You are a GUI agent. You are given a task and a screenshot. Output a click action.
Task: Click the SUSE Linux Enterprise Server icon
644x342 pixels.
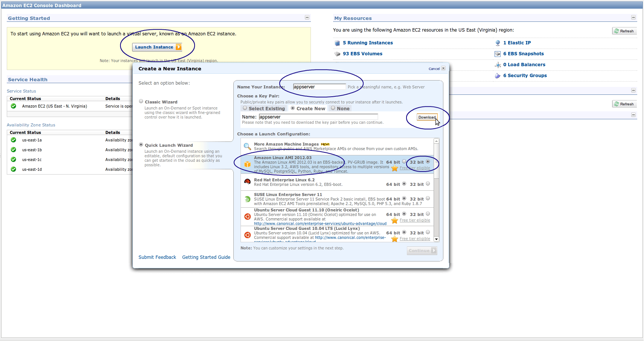pyautogui.click(x=247, y=199)
